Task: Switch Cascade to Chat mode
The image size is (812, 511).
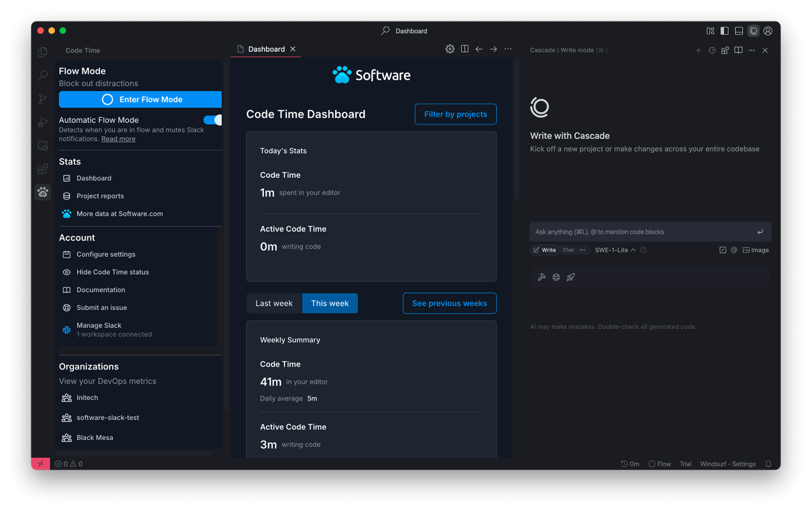Action: [568, 250]
